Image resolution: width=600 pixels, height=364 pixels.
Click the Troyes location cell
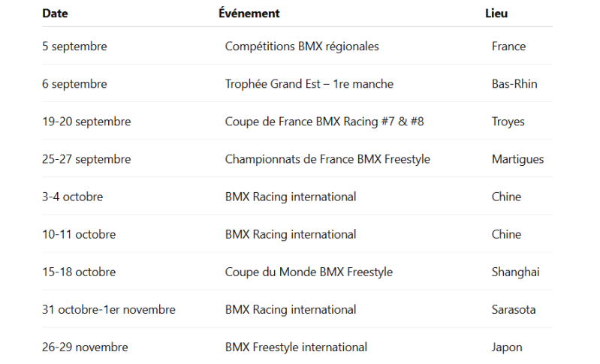tap(508, 122)
